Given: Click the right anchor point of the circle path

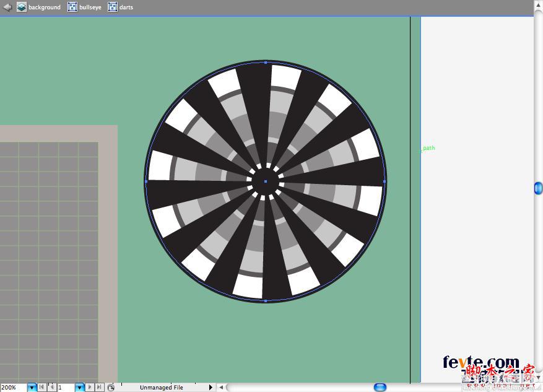Looking at the screenshot, I should coord(384,181).
